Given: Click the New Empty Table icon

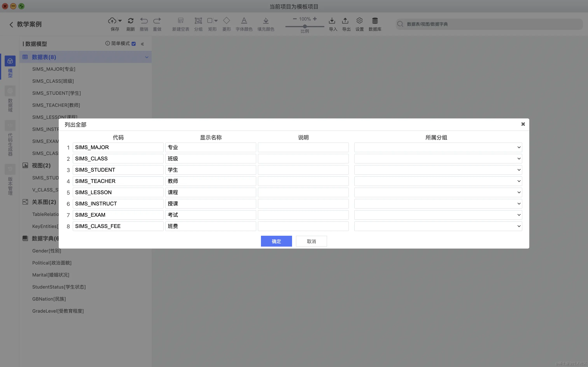Looking at the screenshot, I should tap(180, 21).
